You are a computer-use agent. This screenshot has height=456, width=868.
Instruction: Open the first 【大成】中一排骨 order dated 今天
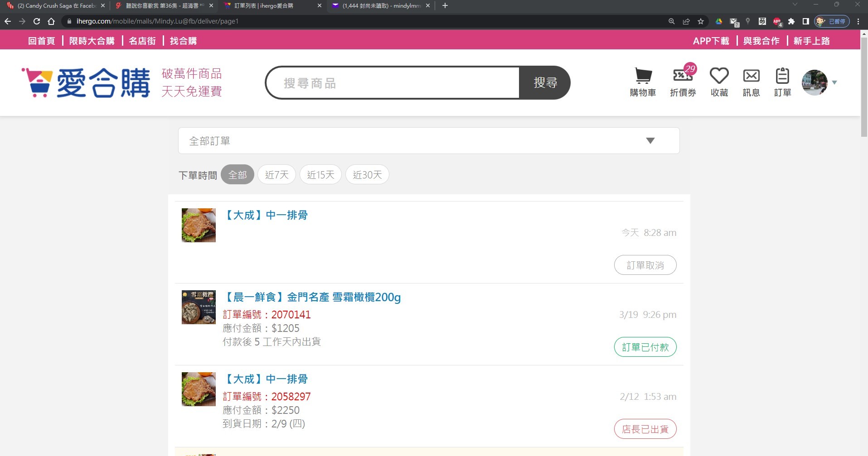(266, 215)
